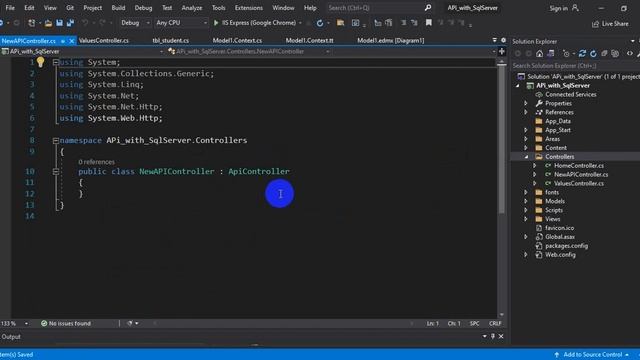Click the Live Share icon

point(595,24)
